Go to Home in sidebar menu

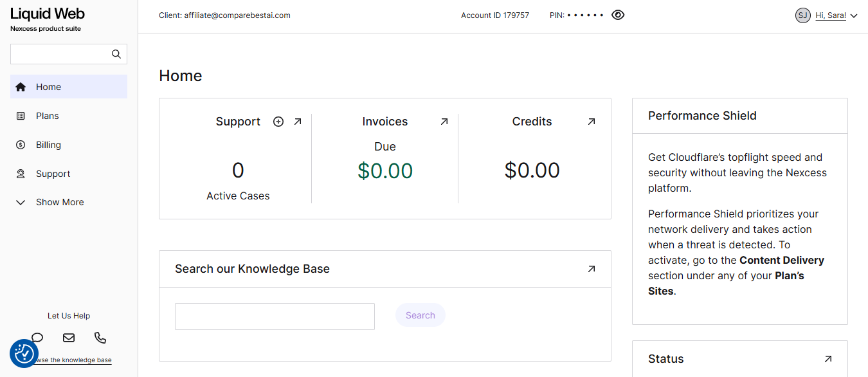69,87
